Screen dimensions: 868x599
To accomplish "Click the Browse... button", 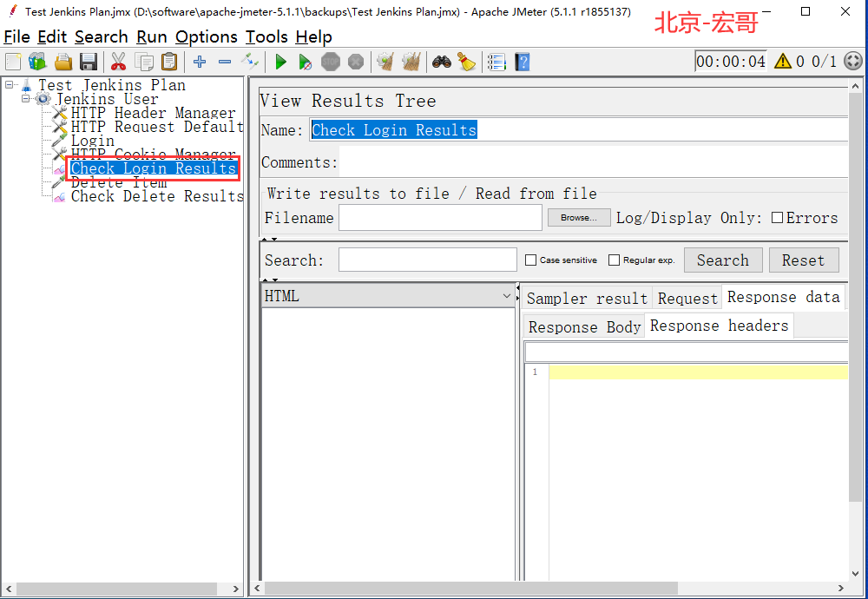I will [578, 218].
